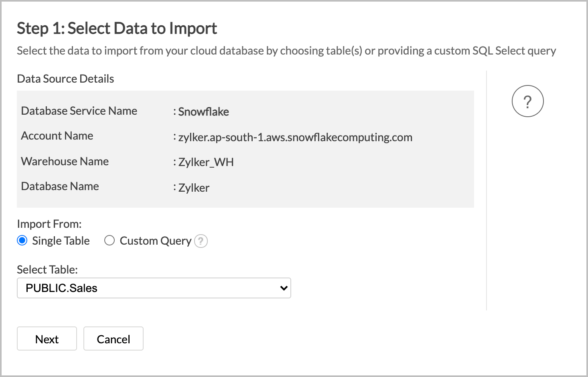Click the Snowflake database service value

pyautogui.click(x=204, y=111)
